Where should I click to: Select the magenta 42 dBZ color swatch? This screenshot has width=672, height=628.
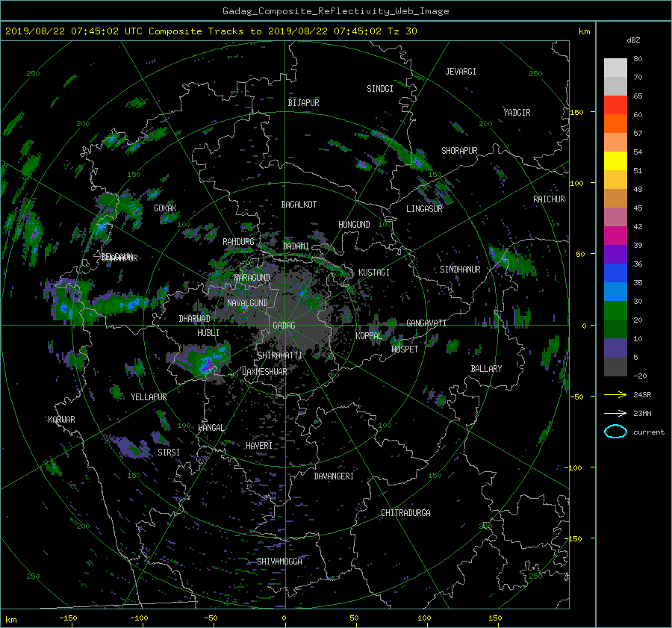point(615,236)
